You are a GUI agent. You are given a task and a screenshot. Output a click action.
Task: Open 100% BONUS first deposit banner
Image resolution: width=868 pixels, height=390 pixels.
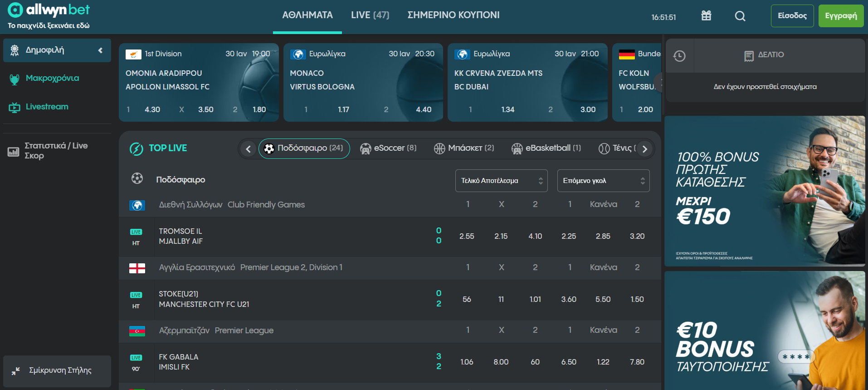click(765, 191)
